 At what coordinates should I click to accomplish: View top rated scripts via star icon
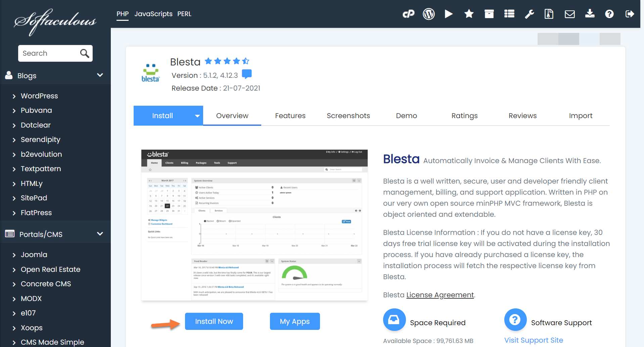pyautogui.click(x=469, y=14)
